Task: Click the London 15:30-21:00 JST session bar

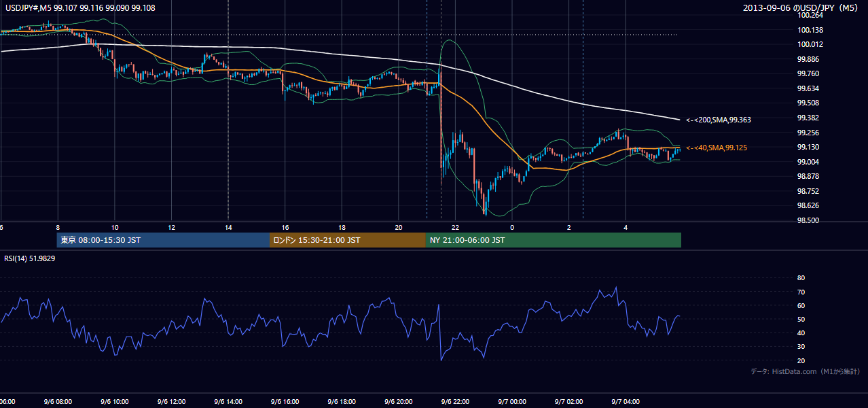Action: [348, 240]
